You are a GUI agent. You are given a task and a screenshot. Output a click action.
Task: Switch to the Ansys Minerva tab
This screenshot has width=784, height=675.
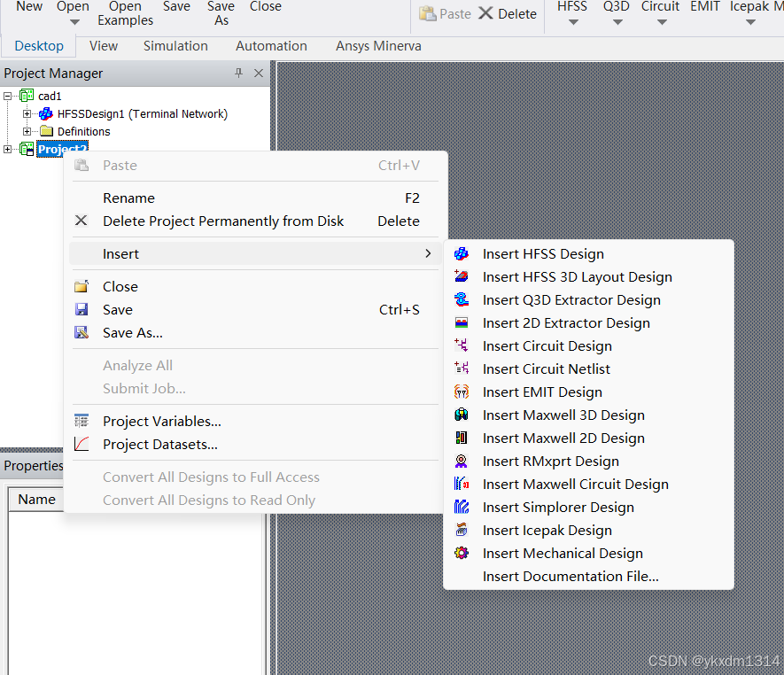378,46
